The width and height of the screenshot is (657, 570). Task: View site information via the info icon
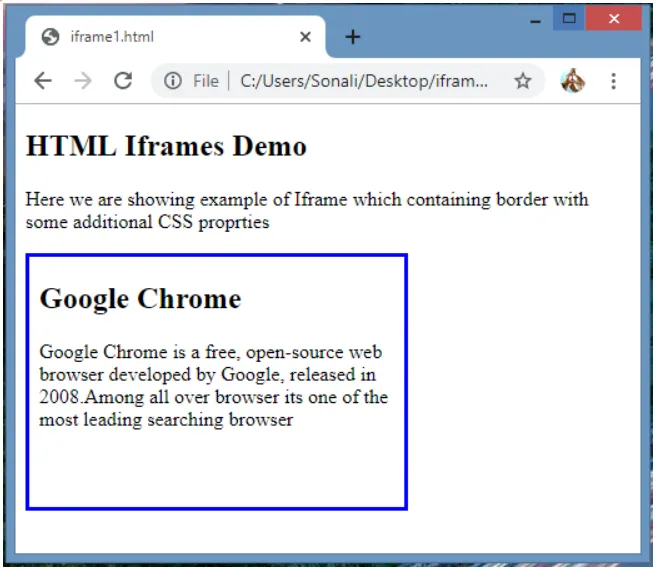[x=173, y=80]
